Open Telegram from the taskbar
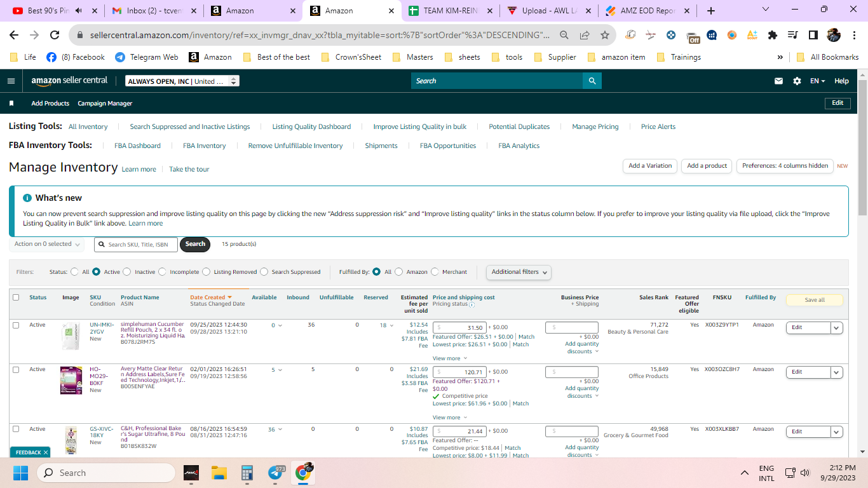Screen dimensions: 868x488 [275, 473]
